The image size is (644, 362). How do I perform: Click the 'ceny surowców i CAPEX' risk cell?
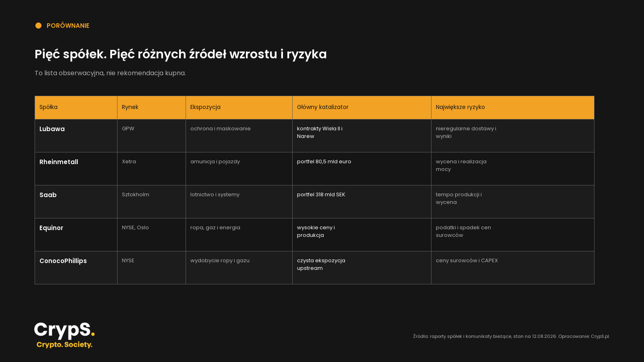click(513, 268)
